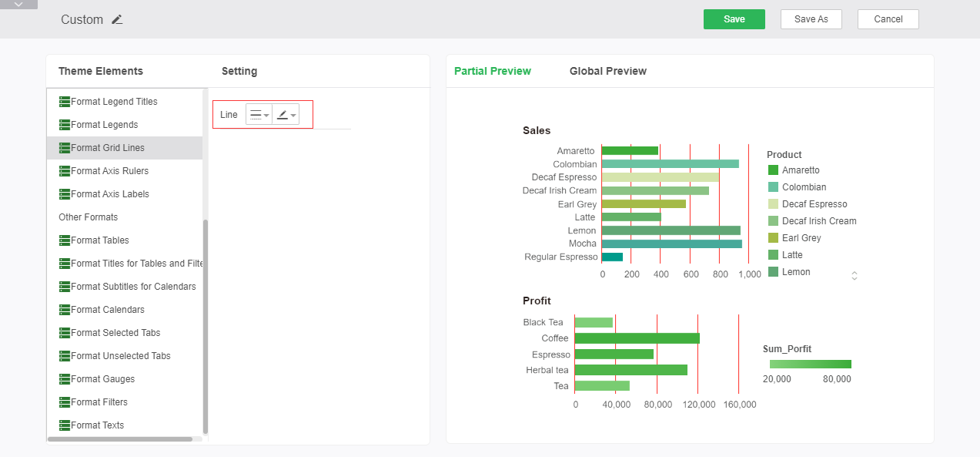The height and width of the screenshot is (457, 980).
Task: Select Format Axis Labels in the list
Action: point(109,194)
